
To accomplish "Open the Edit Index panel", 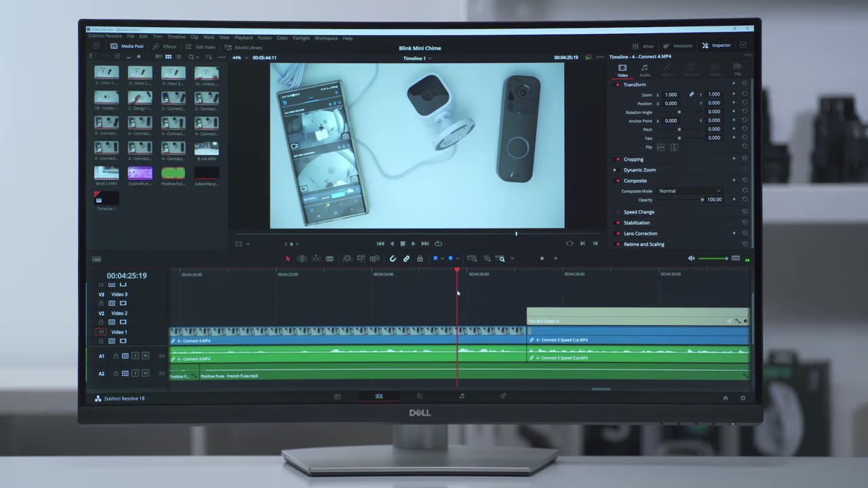I will (x=201, y=47).
